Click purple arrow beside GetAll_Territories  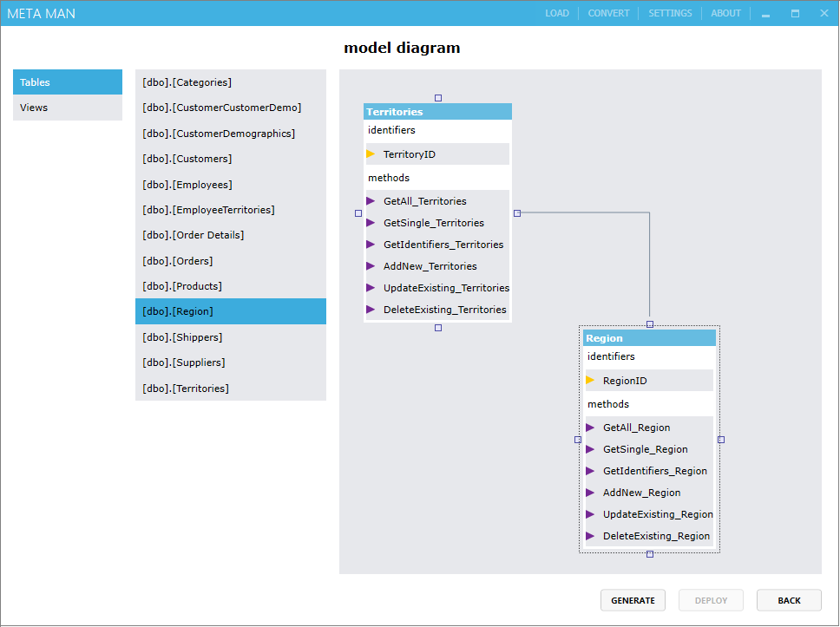(x=371, y=201)
